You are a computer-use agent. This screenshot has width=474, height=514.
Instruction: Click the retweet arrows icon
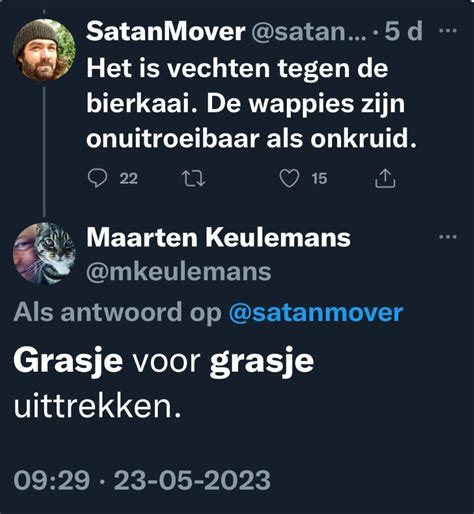coord(193,178)
